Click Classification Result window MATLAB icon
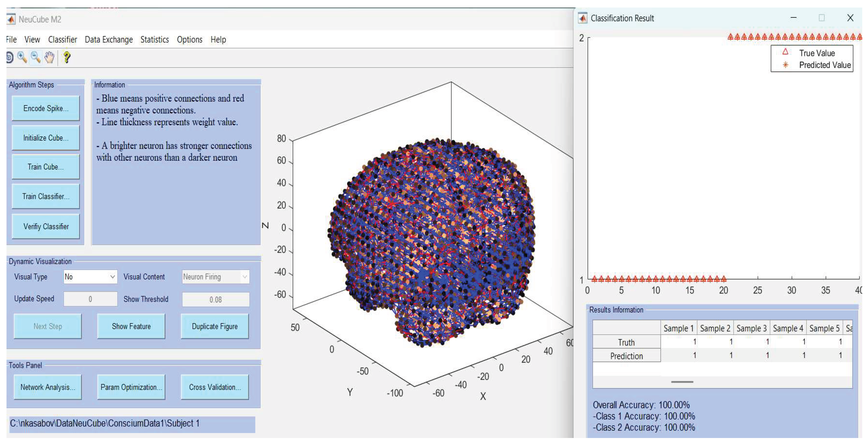This screenshot has width=868, height=445. pos(582,18)
